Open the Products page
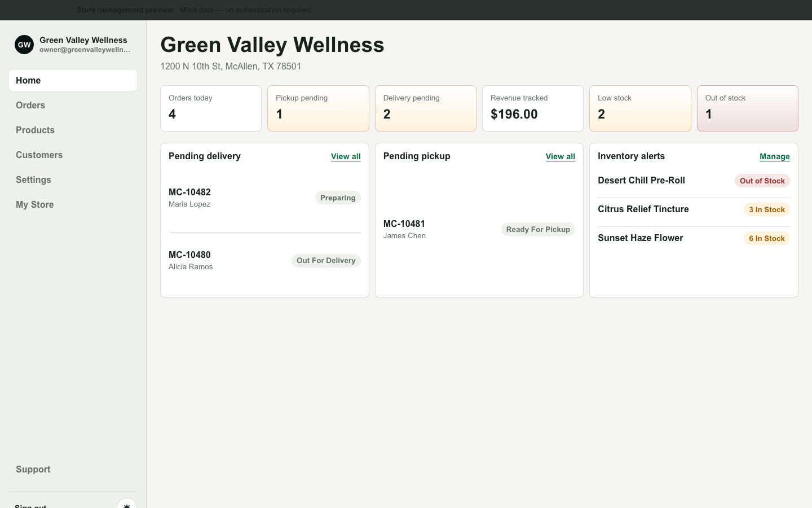Viewport: 812px width, 508px height. coord(73,130)
